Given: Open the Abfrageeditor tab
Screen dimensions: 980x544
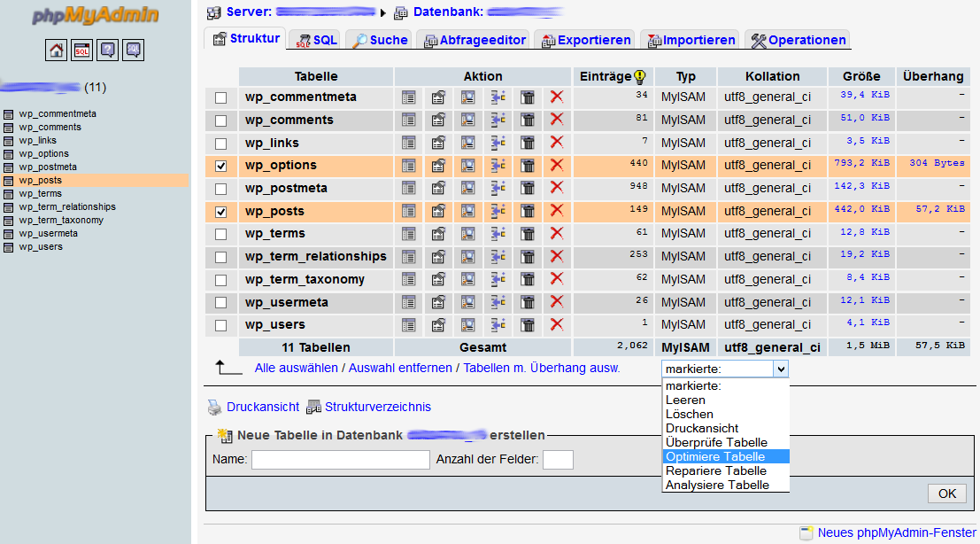Looking at the screenshot, I should click(475, 40).
